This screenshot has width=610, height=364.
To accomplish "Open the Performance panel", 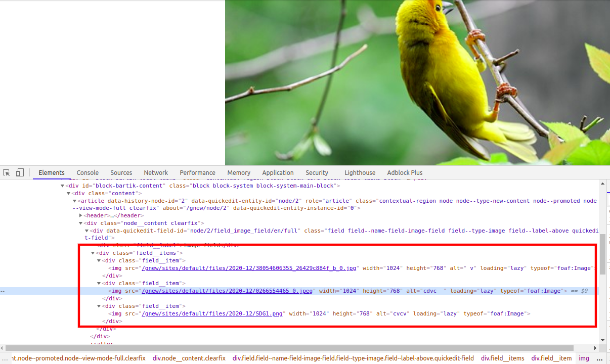I will (x=197, y=172).
